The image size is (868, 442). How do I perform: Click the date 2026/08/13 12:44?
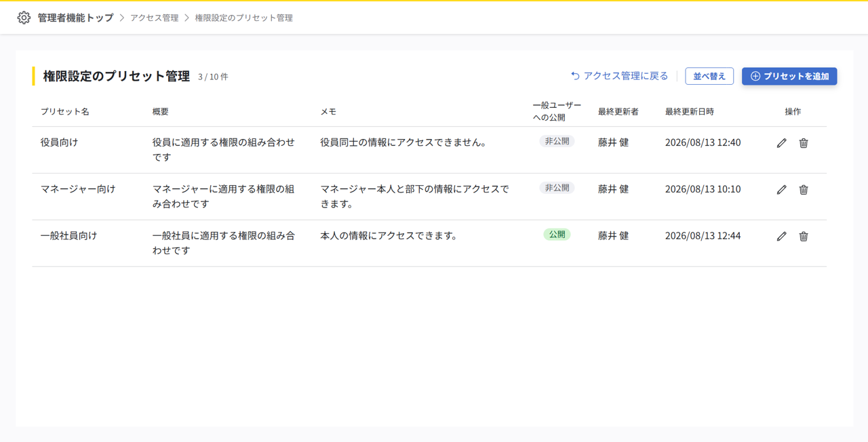[703, 236]
